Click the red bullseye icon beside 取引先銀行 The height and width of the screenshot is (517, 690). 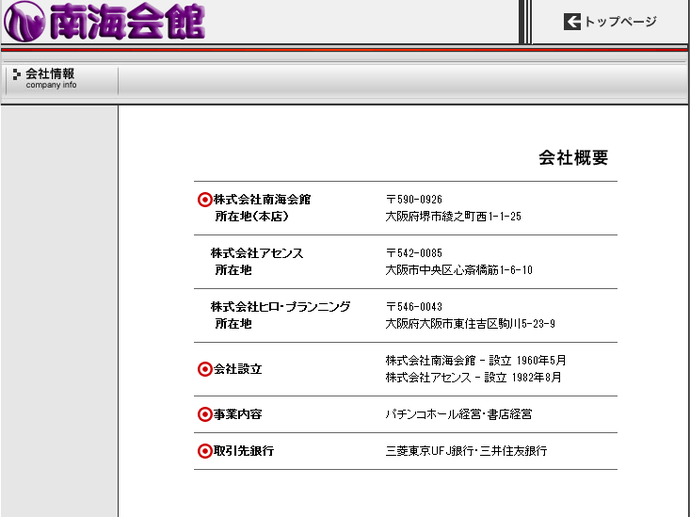point(205,451)
